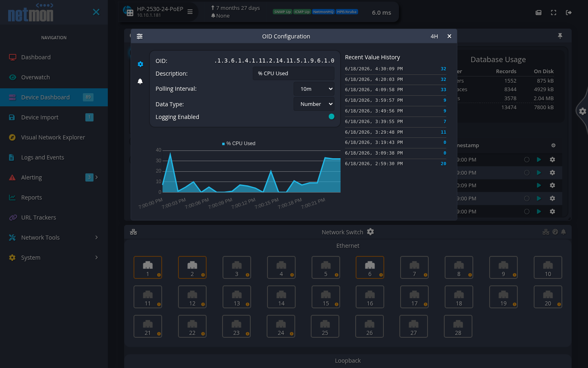Click the Alerting count badge 3

[x=89, y=177]
